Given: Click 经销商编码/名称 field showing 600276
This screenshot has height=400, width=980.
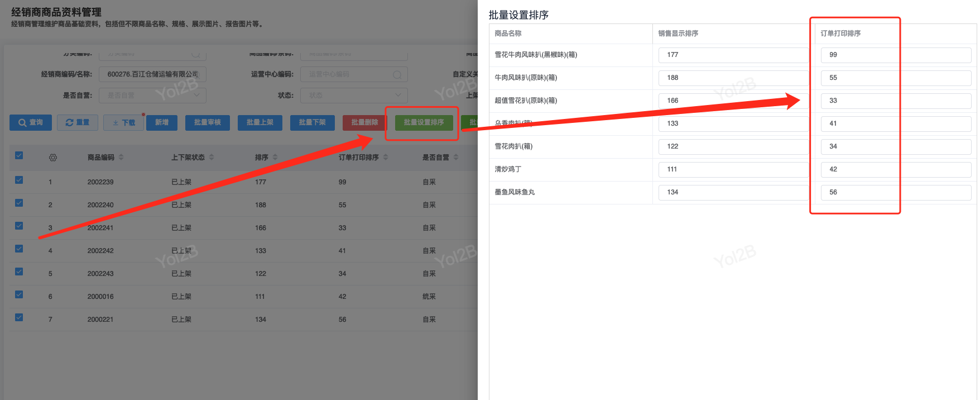Looking at the screenshot, I should point(152,74).
